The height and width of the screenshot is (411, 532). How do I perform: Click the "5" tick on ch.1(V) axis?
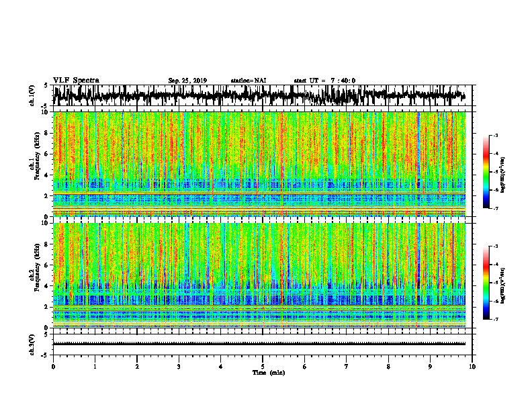[46, 85]
